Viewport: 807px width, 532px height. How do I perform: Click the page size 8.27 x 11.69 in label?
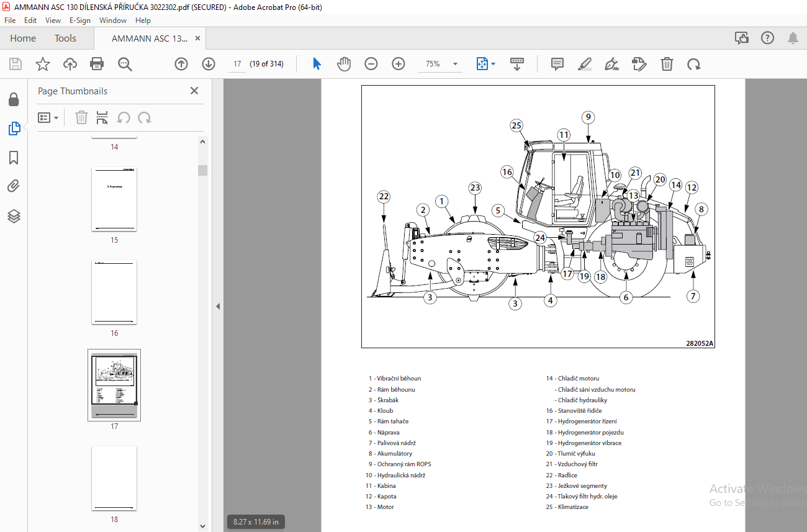[256, 522]
